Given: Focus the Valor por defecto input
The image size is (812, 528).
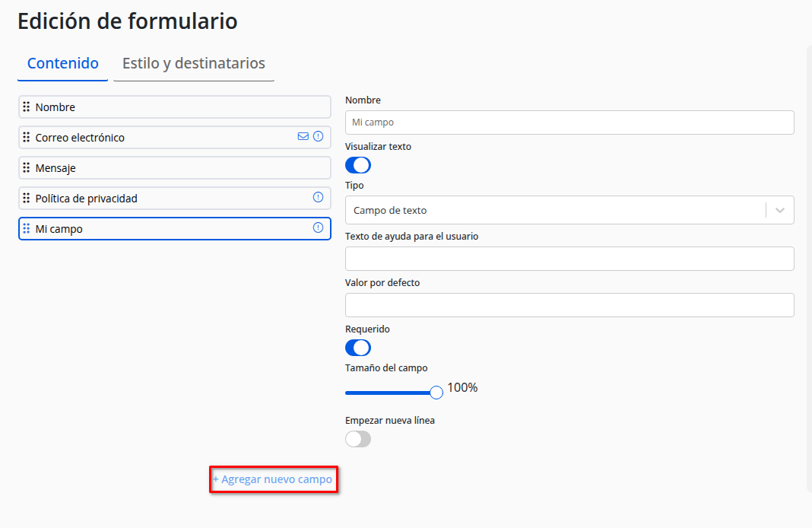Looking at the screenshot, I should tap(569, 305).
